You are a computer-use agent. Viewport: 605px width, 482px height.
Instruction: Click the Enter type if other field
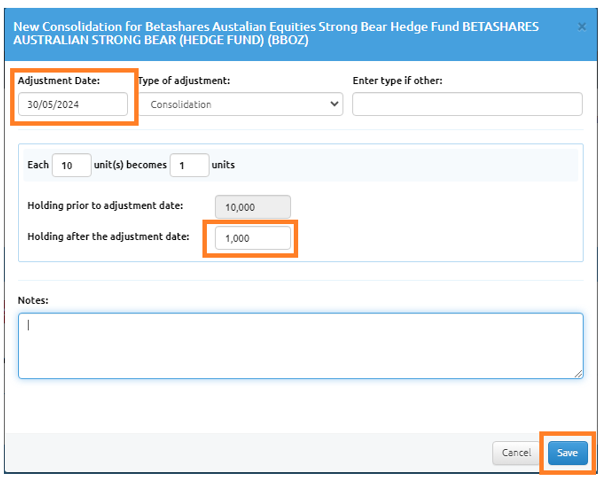[467, 104]
